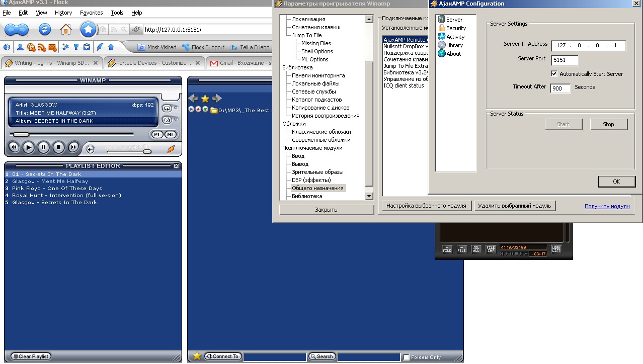Screen dimensions: 643x364
Task: Click the Previous track button in AjaxAMP
Action: coord(14,147)
